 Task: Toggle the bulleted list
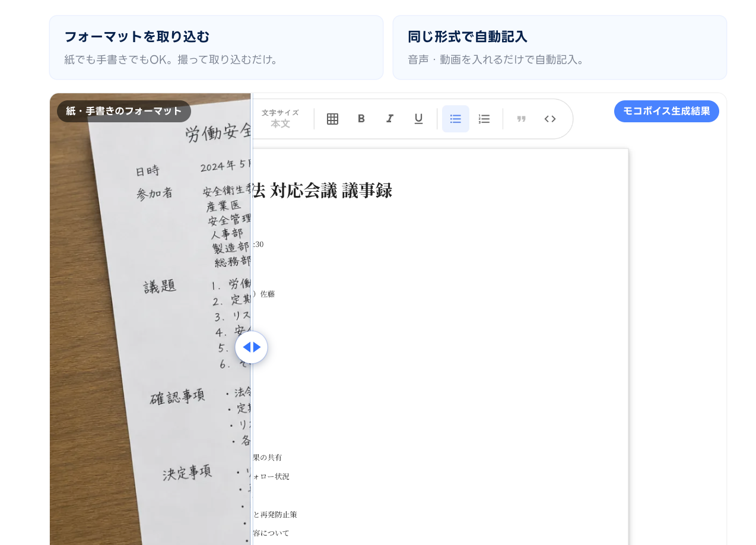(456, 119)
